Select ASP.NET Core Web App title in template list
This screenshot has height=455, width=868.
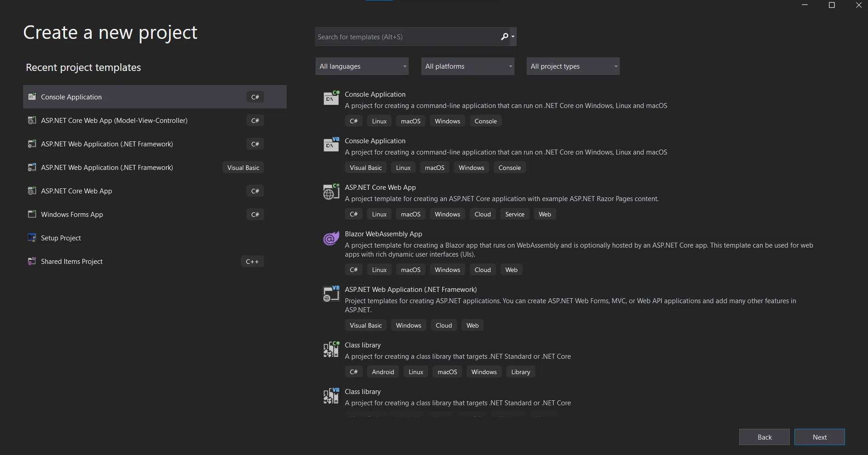coord(380,187)
